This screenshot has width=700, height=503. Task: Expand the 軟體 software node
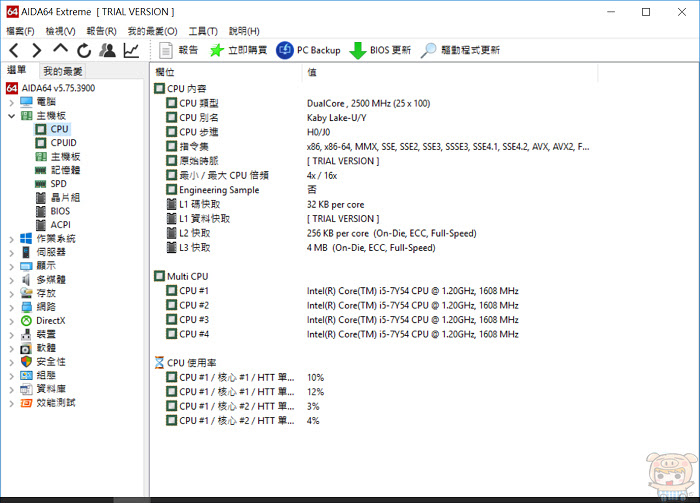point(12,349)
